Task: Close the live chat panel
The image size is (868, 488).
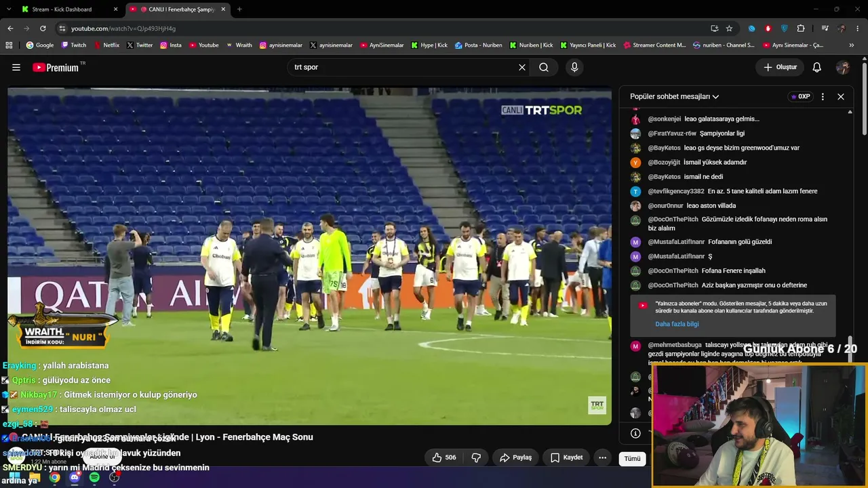Action: tap(841, 96)
